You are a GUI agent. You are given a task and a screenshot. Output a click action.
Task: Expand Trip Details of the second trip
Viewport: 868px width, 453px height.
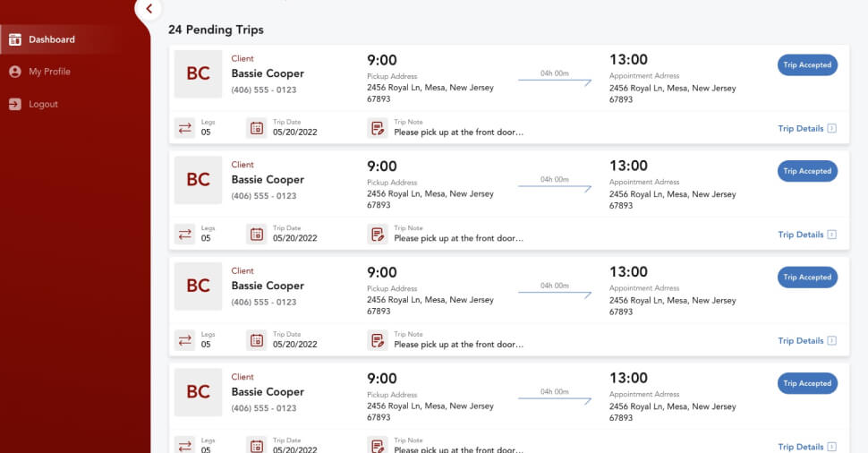[806, 235]
